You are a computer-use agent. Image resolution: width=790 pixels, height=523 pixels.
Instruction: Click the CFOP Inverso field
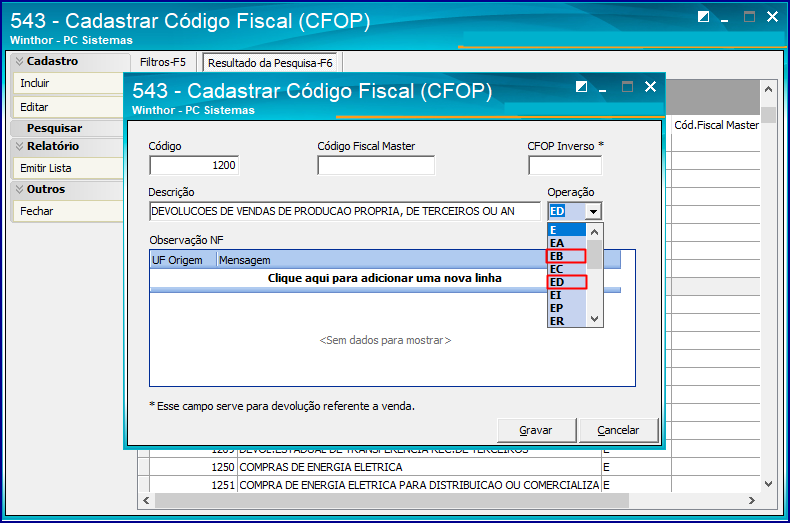pyautogui.click(x=565, y=165)
